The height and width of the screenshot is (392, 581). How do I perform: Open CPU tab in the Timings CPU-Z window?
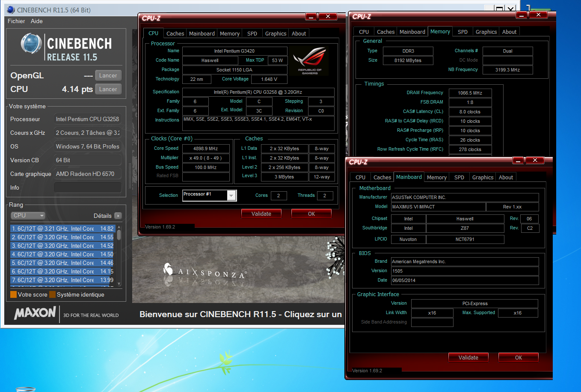(364, 32)
